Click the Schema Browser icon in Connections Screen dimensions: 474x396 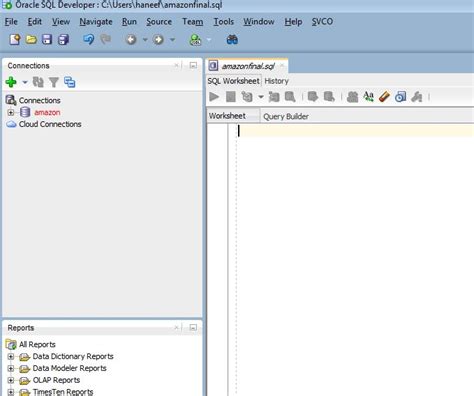(x=70, y=82)
